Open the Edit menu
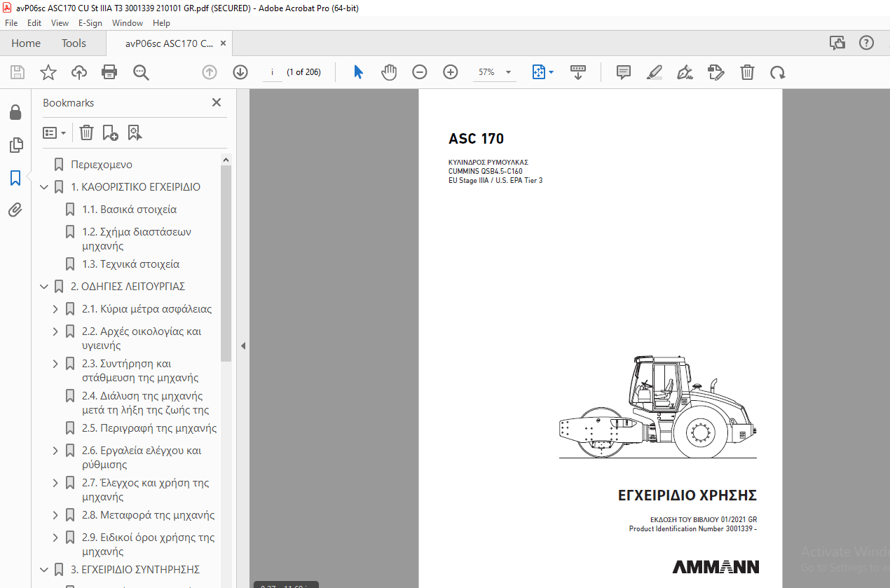 pyautogui.click(x=34, y=23)
